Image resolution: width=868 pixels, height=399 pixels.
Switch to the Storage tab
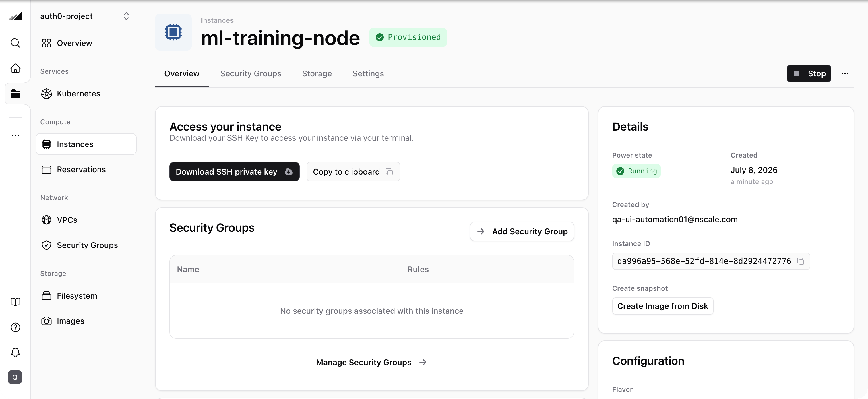point(317,74)
